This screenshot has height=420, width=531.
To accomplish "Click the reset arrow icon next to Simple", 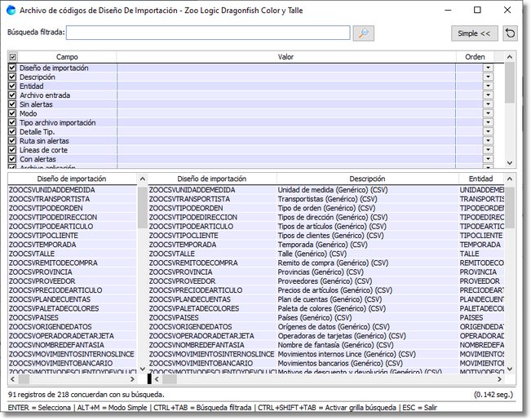I will pyautogui.click(x=510, y=33).
